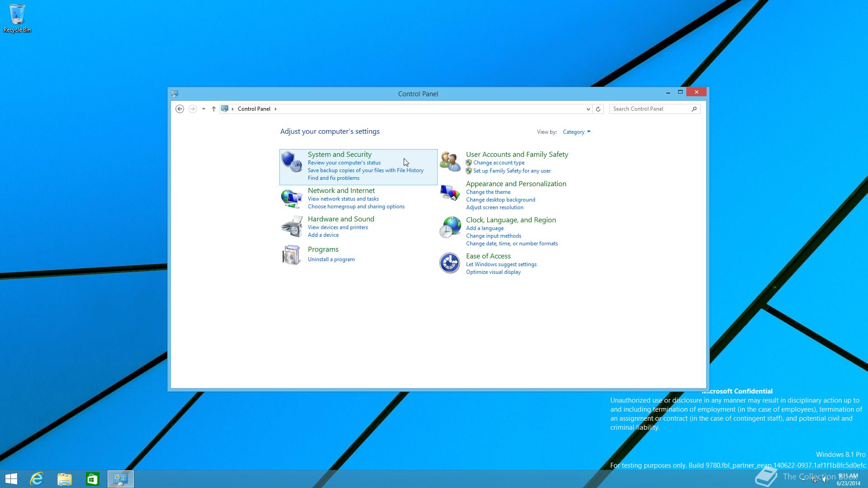
Task: Open the Start button on the taskbar
Action: 11,479
